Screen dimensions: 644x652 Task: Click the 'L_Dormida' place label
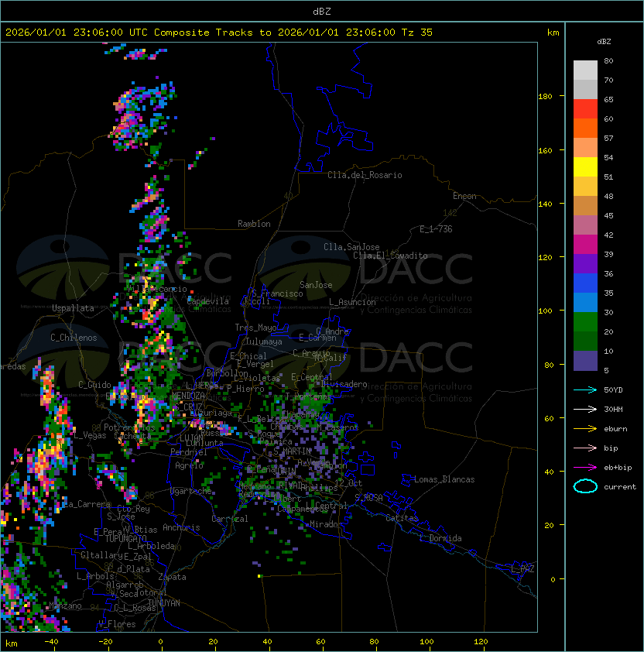coord(440,538)
